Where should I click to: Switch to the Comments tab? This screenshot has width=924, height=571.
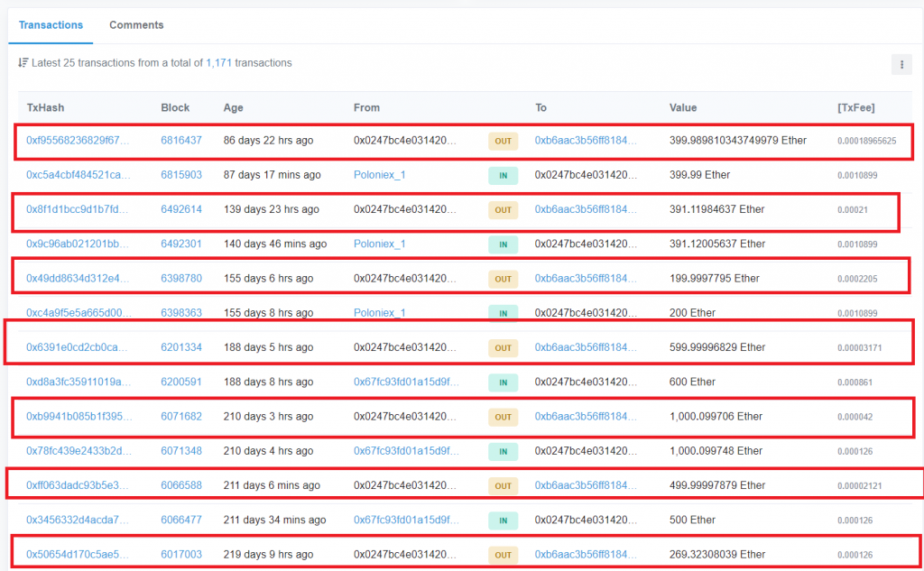[x=136, y=25]
